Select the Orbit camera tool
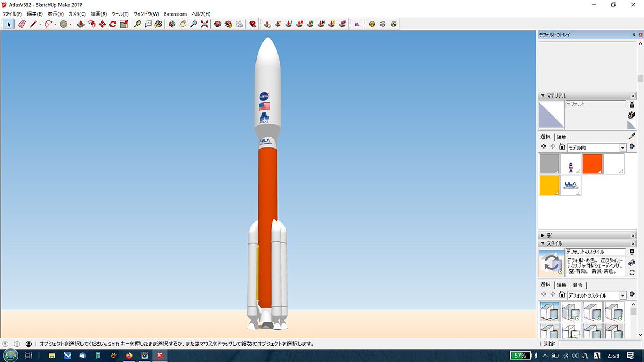This screenshot has height=362, width=644. pos(172,24)
